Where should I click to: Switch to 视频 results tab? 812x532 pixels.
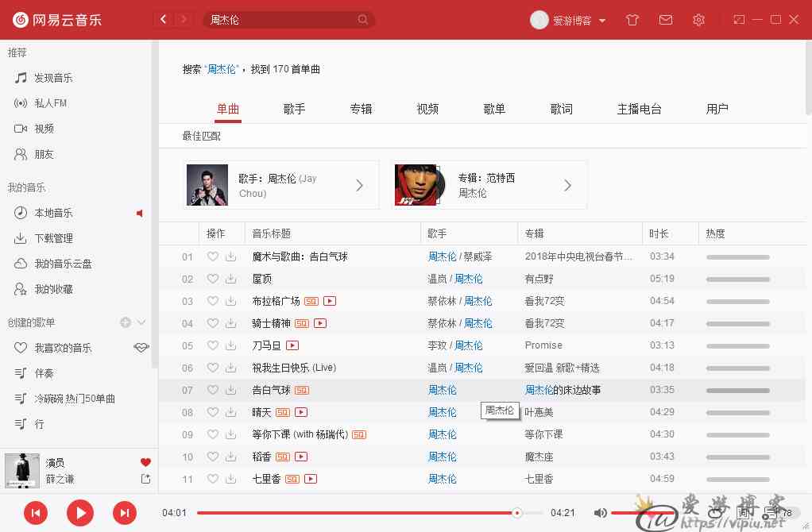tap(427, 110)
